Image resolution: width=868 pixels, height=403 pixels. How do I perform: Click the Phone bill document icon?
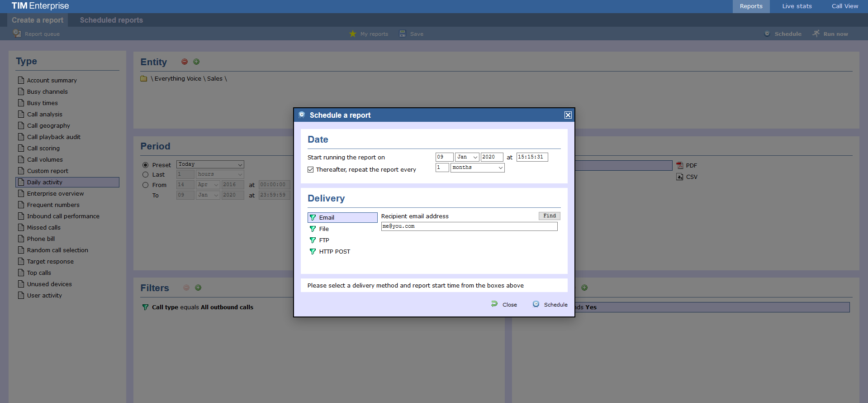tap(21, 239)
